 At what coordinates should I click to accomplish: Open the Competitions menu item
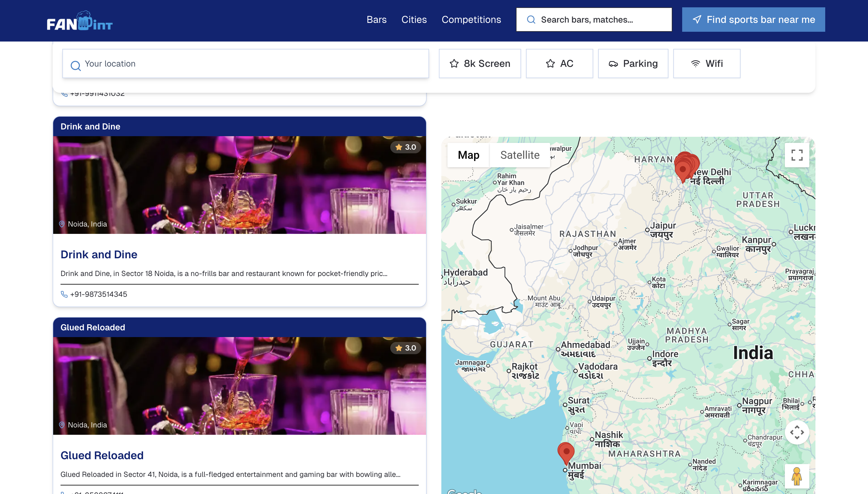pos(471,20)
